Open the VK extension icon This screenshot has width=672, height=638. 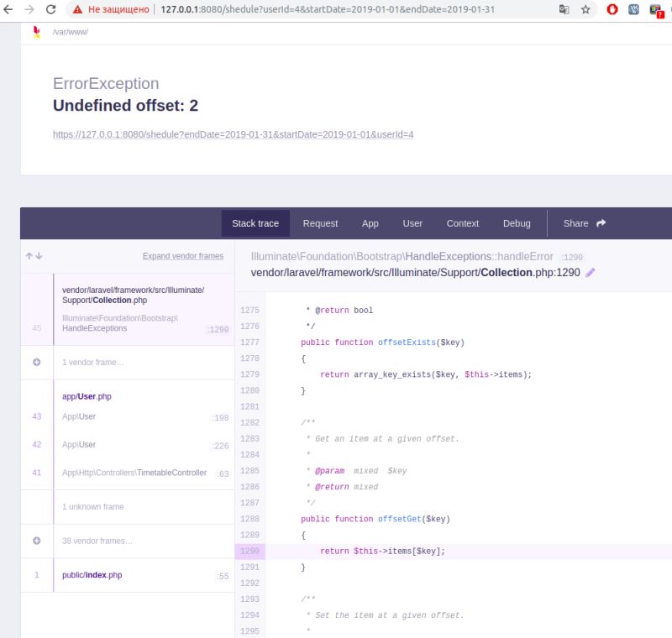coord(633,9)
